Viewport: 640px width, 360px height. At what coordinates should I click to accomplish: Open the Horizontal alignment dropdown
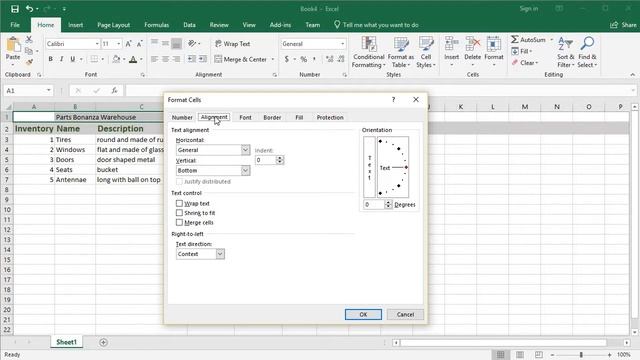[245, 150]
